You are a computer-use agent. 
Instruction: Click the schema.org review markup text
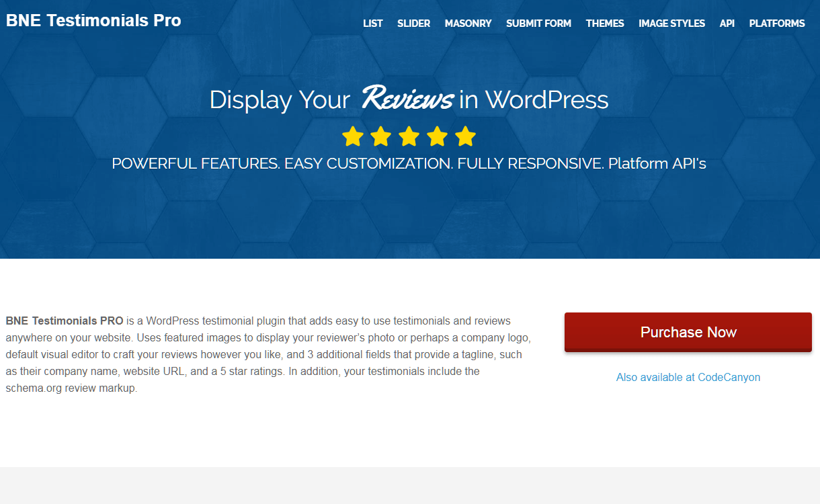tap(71, 388)
